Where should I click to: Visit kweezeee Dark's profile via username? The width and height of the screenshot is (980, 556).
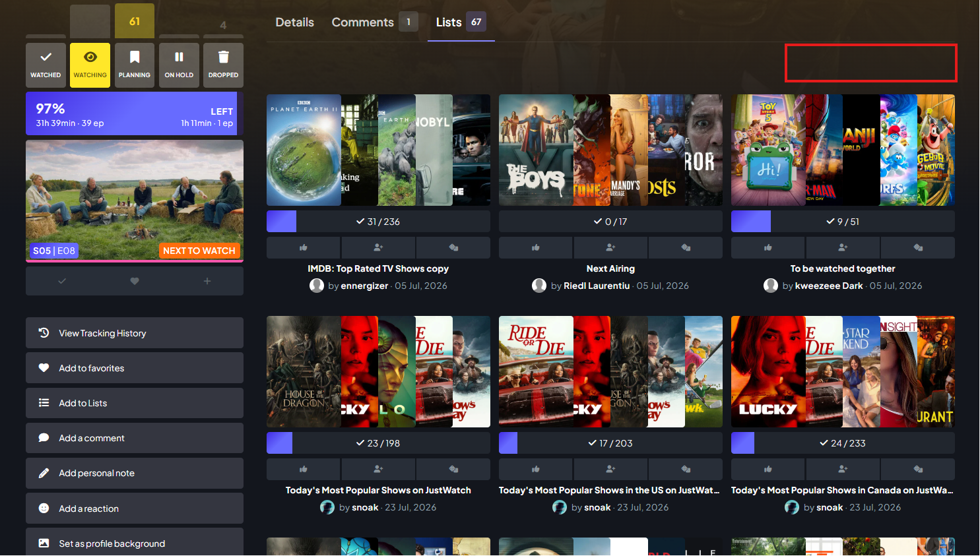[x=829, y=286]
